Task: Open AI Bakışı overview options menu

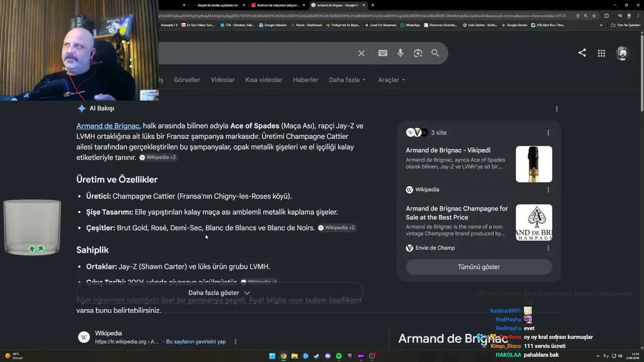Action: 556,109
